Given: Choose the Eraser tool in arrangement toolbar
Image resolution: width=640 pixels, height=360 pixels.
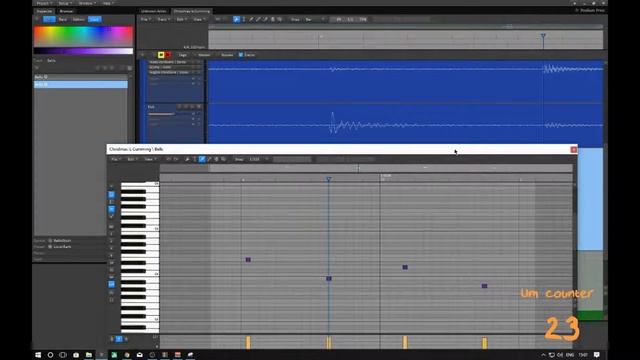Looking at the screenshot, I should (265, 19).
